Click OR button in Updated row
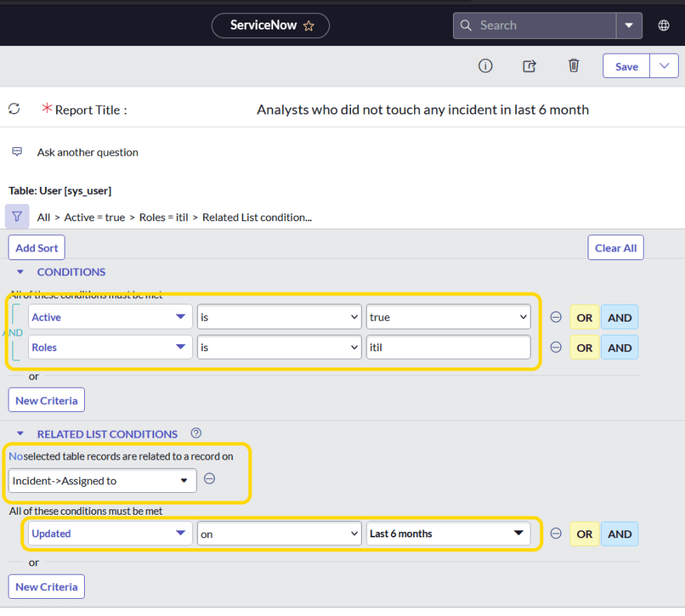 (x=585, y=533)
